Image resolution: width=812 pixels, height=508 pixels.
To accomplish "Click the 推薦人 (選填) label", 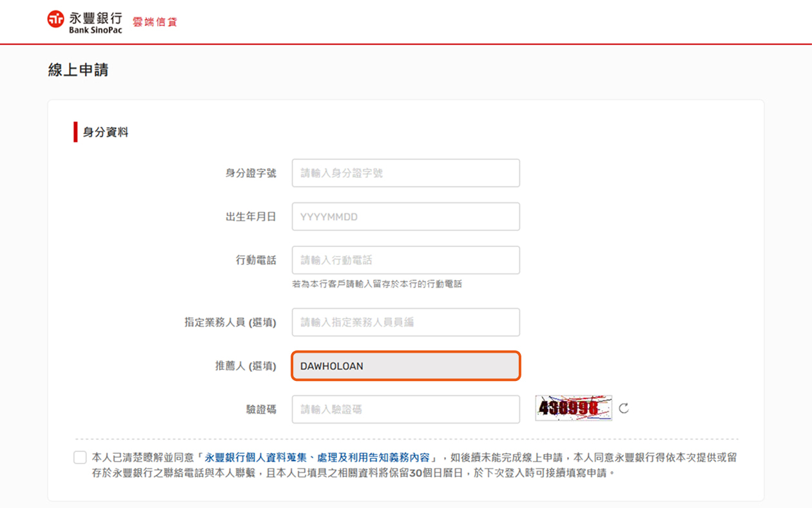I will pos(246,366).
